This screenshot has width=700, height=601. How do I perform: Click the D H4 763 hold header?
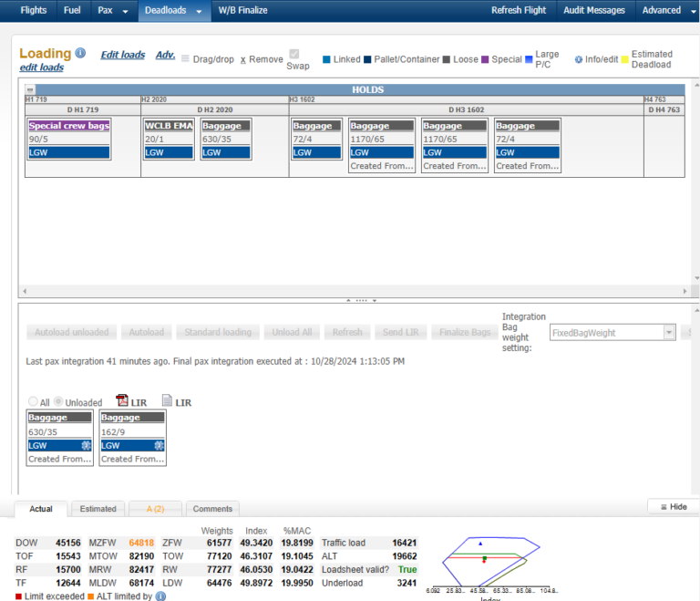[x=664, y=110]
